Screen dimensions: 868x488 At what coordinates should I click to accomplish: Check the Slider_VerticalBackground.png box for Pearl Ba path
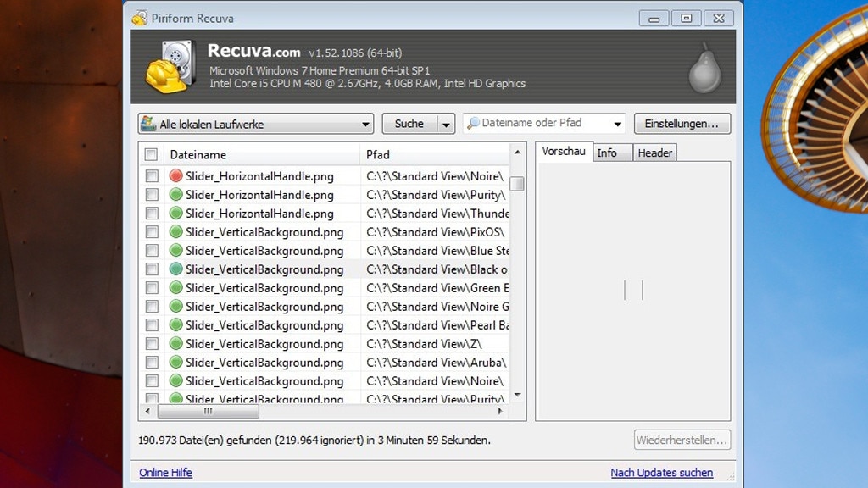point(152,324)
